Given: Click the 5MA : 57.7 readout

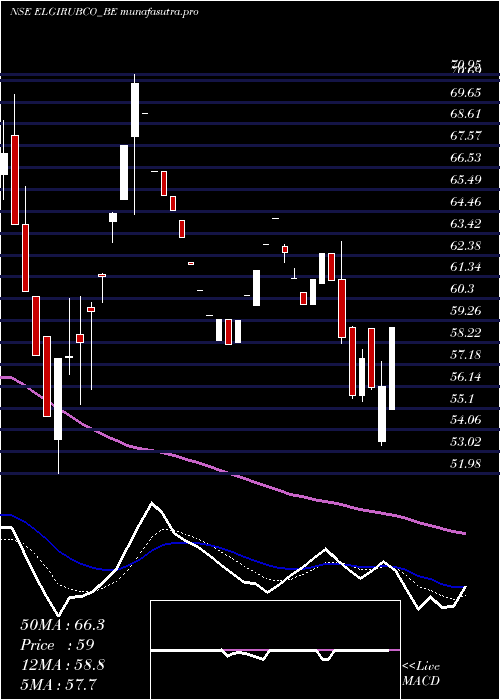Looking at the screenshot, I should click(x=59, y=684).
